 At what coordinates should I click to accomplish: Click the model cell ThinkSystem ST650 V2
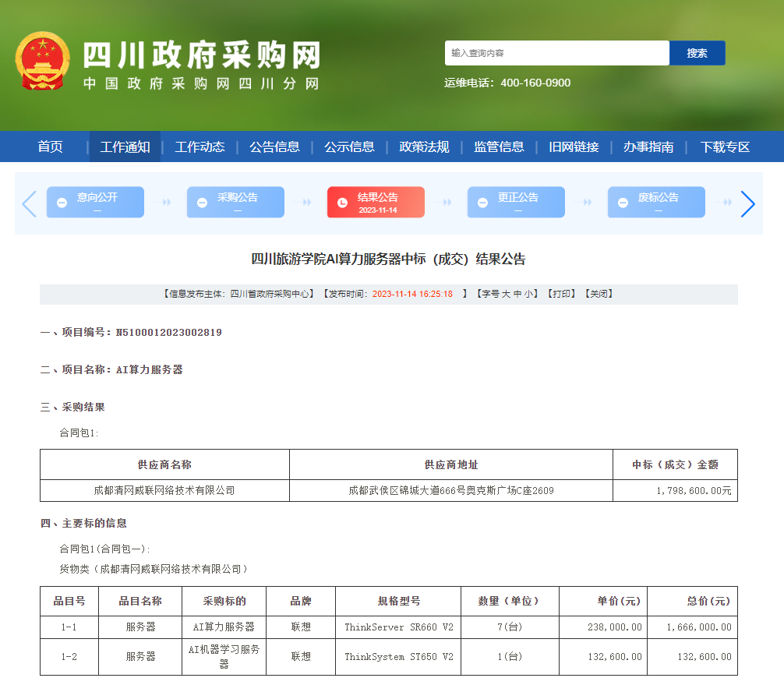pos(398,657)
